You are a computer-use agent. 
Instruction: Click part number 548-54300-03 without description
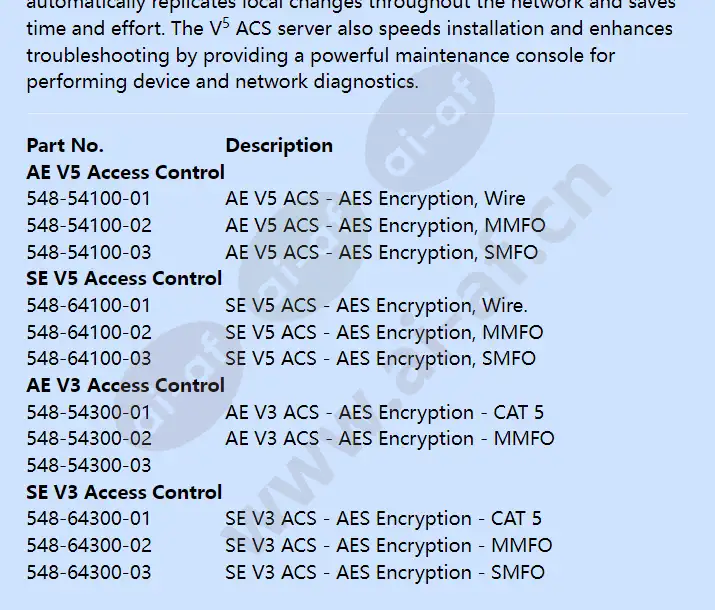click(89, 465)
